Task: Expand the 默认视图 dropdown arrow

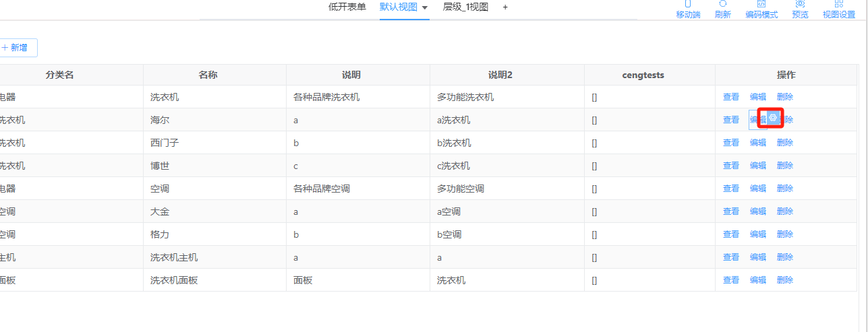Action: pos(425,7)
